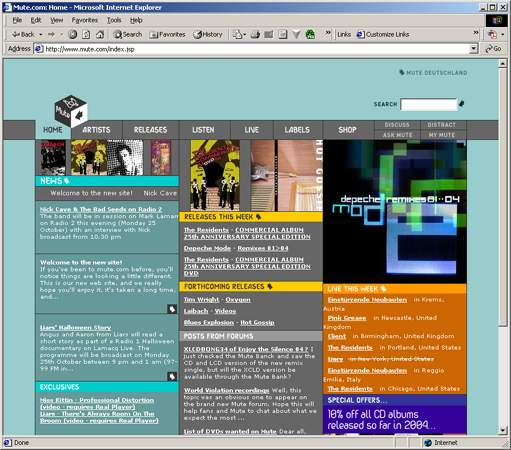Open Tim Wright forthcoming release link

[201, 300]
